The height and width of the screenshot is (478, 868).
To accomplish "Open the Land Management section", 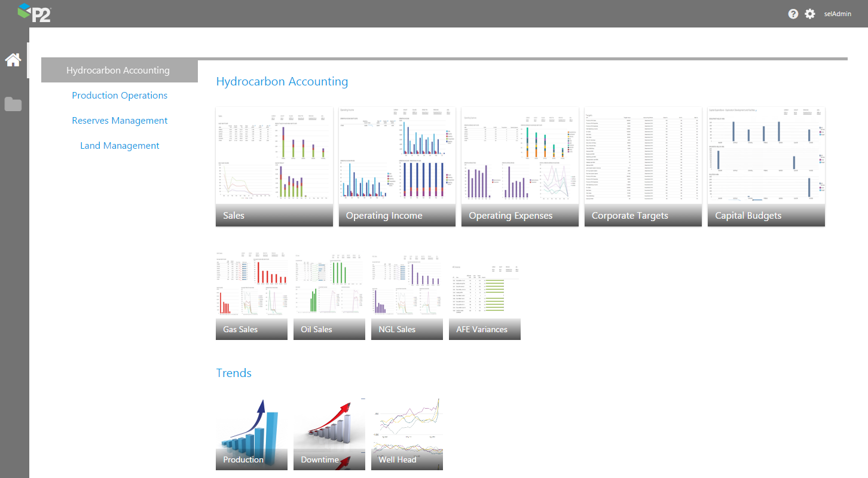I will pos(120,146).
